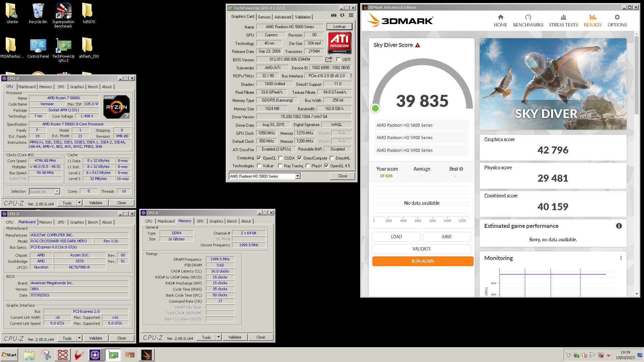Click the muted volume tray icon
Image resolution: width=644 pixels, height=362 pixels.
(584, 355)
